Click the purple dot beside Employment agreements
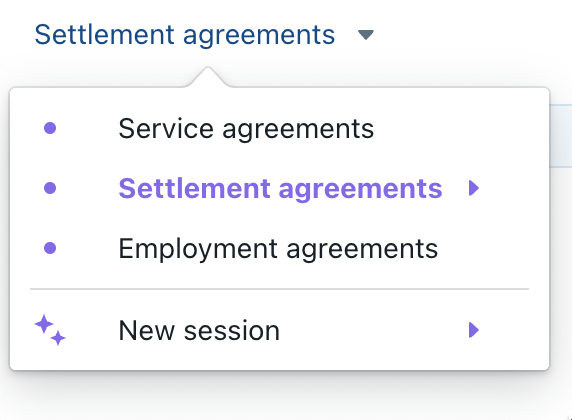This screenshot has width=572, height=420. tap(50, 248)
